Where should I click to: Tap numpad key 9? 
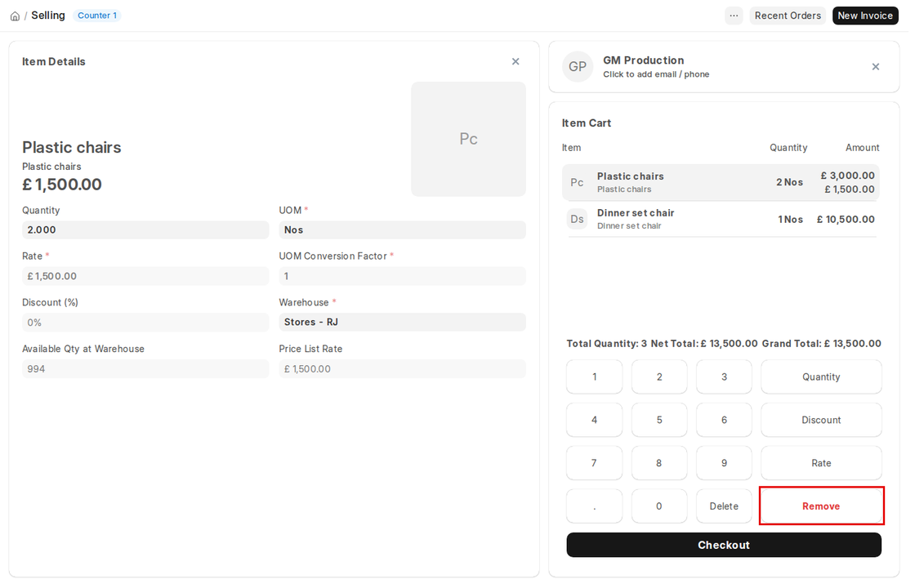tap(724, 463)
